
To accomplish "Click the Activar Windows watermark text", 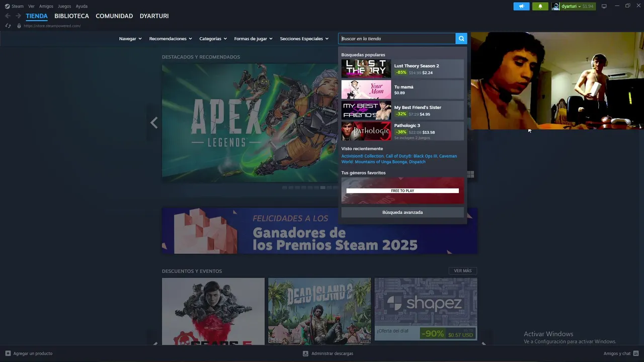I will pos(548,334).
